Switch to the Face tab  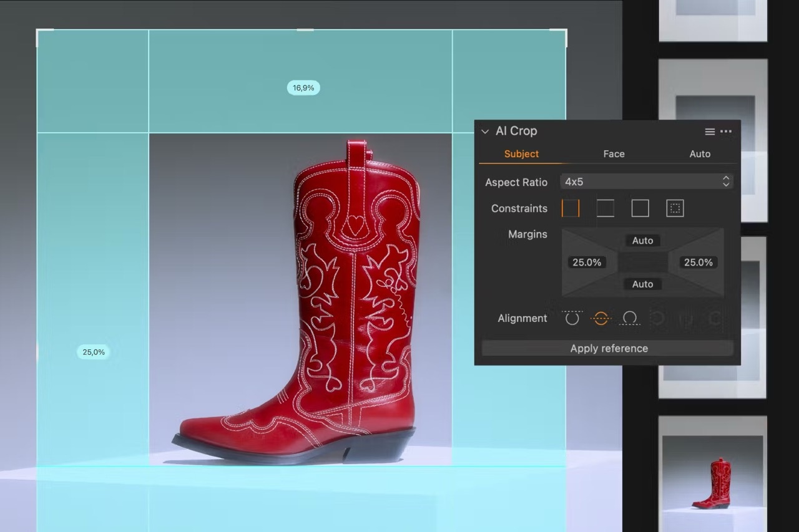[614, 154]
